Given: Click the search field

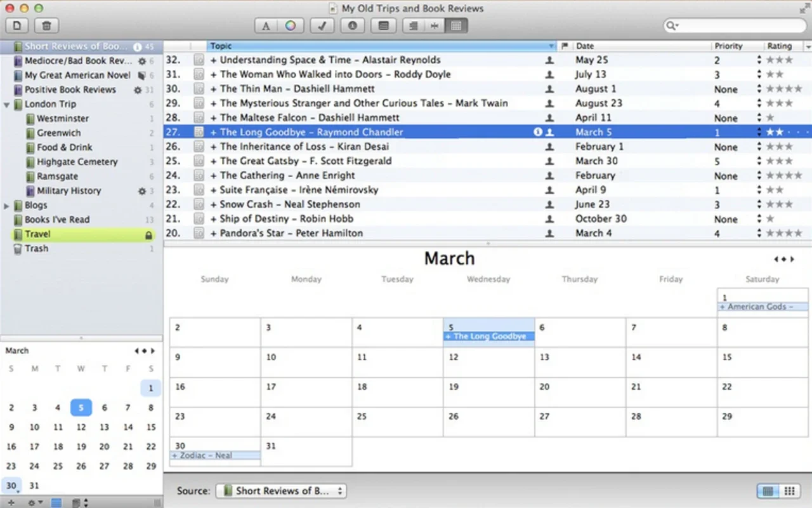Looking at the screenshot, I should (735, 26).
